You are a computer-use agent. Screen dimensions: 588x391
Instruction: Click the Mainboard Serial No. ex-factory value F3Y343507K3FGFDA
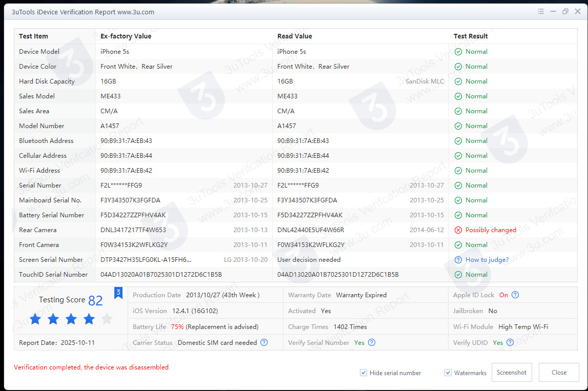130,200
